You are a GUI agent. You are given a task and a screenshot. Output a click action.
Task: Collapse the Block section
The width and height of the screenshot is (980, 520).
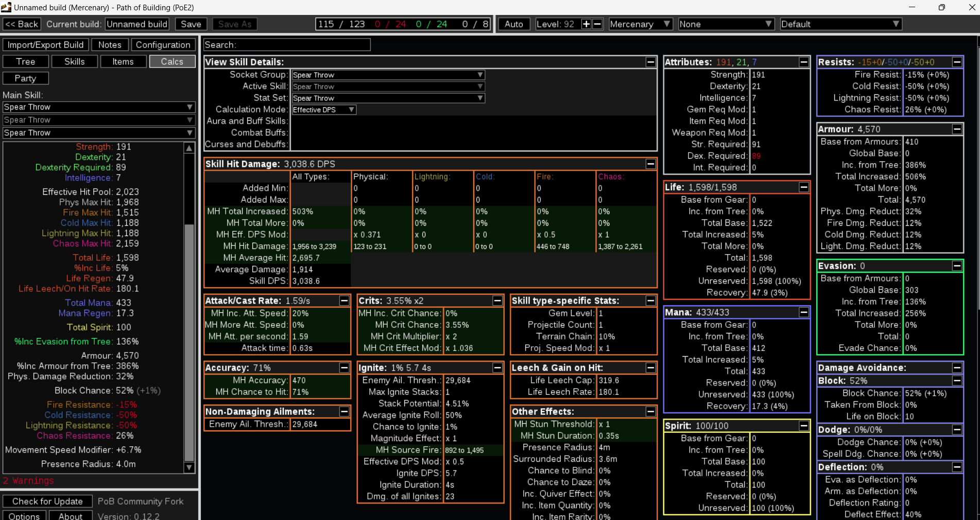(957, 380)
